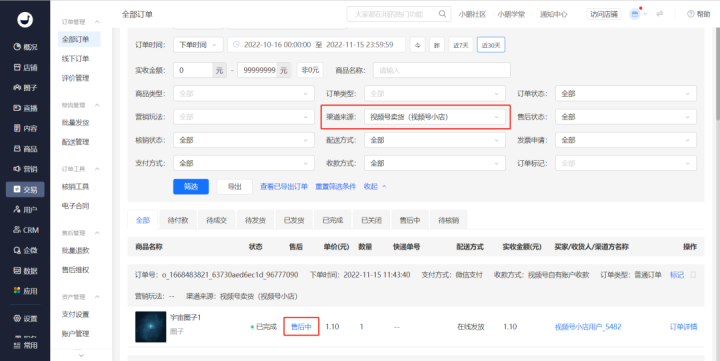
Task: Open 应用 in the left sidebar
Action: click(x=25, y=291)
